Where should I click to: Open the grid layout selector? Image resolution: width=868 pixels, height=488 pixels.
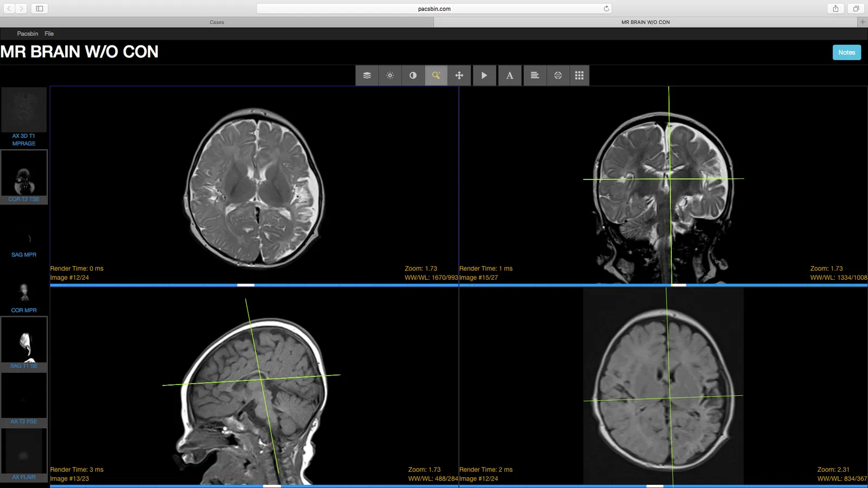[x=579, y=75]
